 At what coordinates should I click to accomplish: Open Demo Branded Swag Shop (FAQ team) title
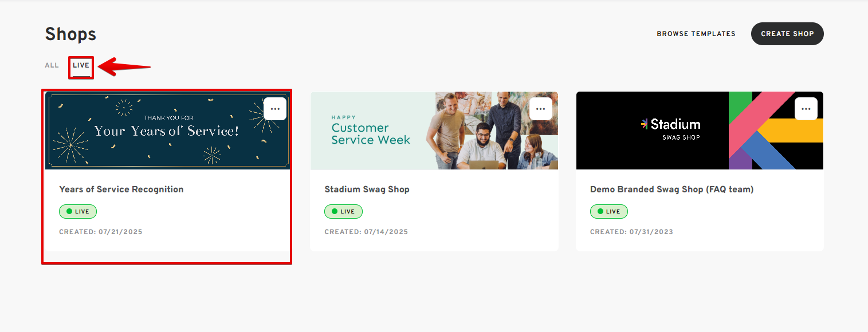click(x=671, y=189)
